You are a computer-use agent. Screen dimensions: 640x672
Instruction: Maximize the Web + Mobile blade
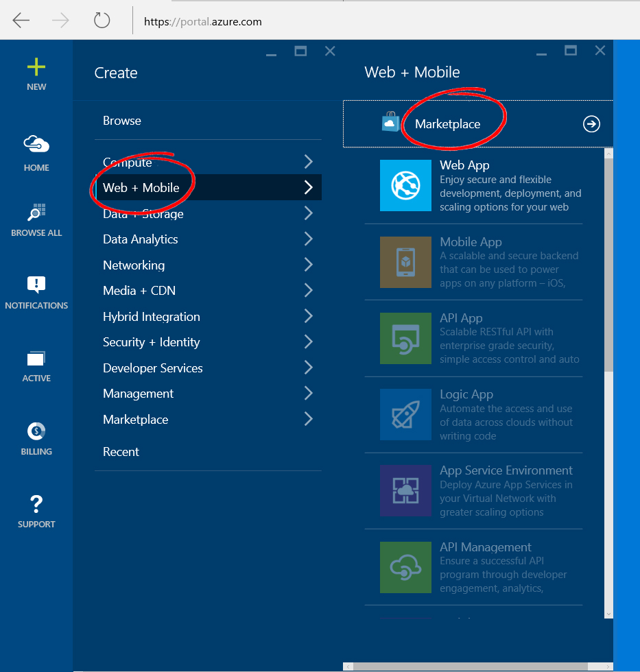click(571, 51)
